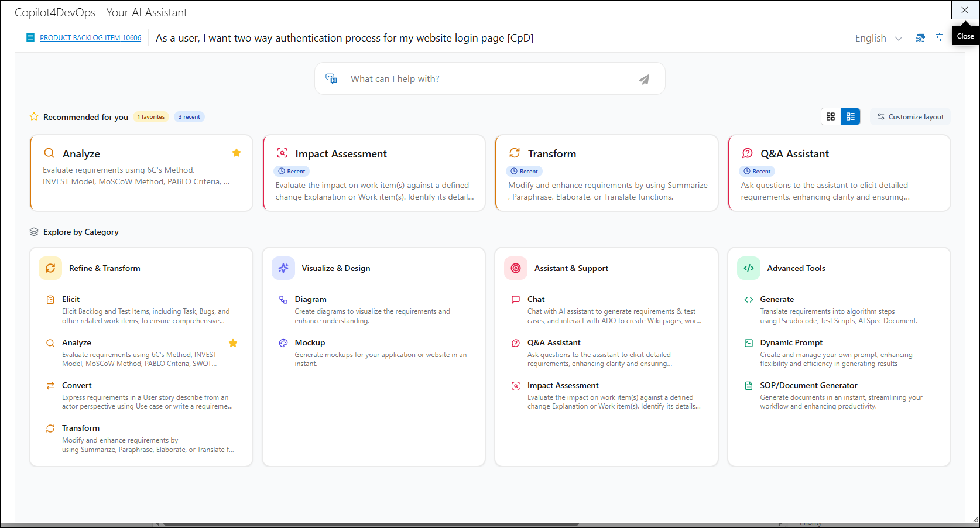This screenshot has width=980, height=528.
Task: Expand the Refine & Transform category header
Action: click(x=104, y=268)
